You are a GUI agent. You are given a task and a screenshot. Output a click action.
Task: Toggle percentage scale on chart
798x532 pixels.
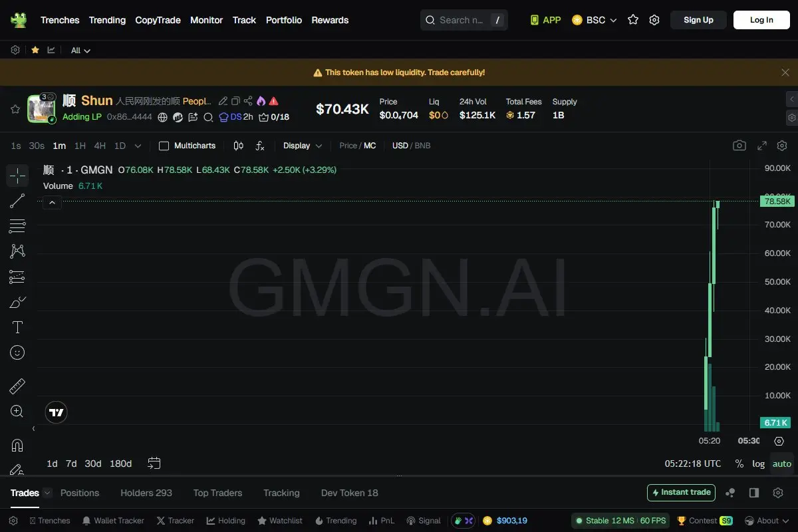739,464
